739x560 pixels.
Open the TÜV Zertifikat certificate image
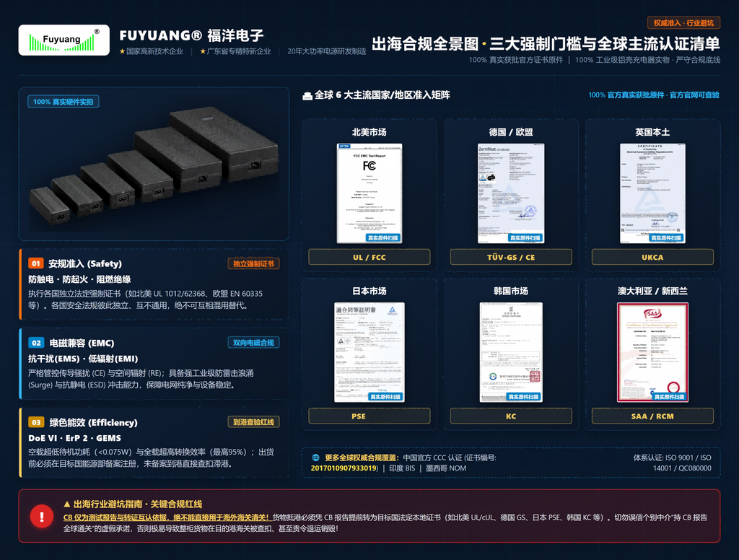[x=511, y=193]
